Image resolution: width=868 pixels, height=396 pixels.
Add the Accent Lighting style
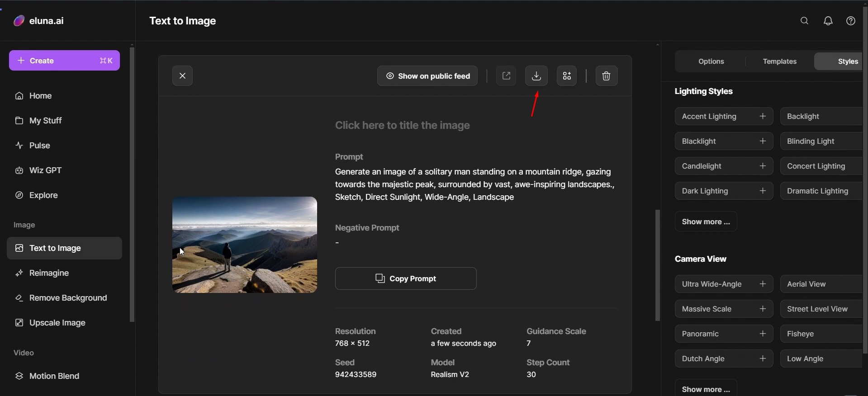pos(763,116)
